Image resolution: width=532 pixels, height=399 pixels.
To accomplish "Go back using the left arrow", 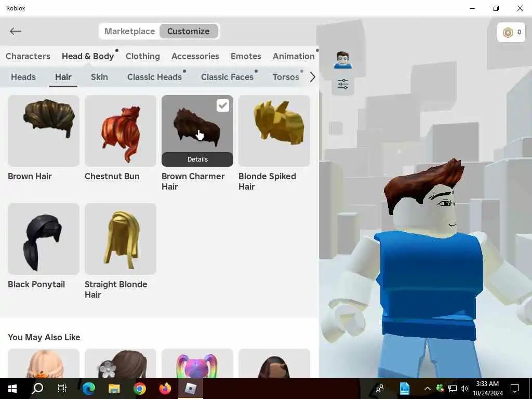I will point(16,31).
